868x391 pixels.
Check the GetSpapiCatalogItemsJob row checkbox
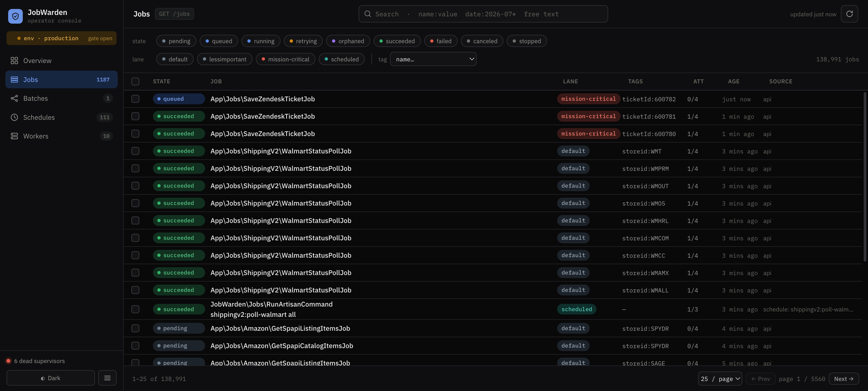click(135, 345)
